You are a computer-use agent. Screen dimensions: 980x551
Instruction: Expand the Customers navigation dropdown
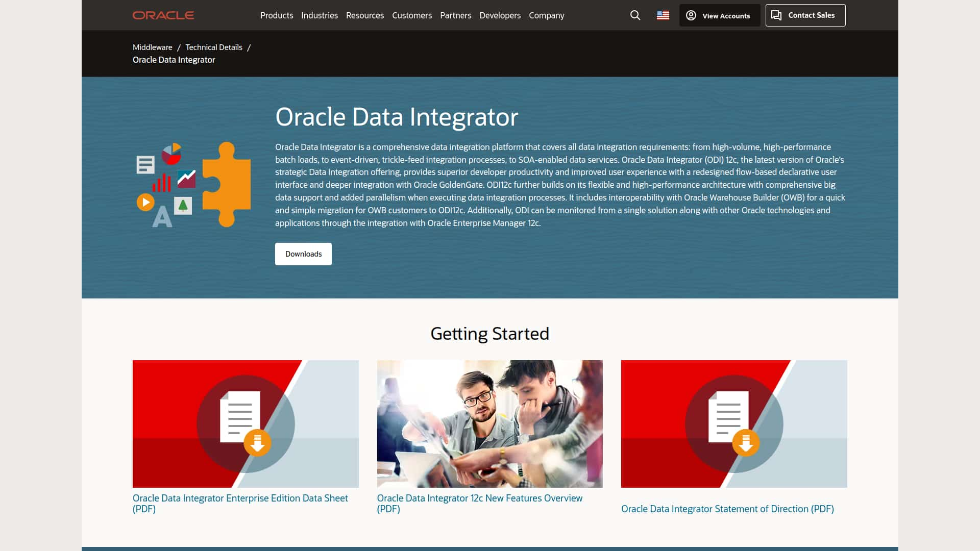[x=411, y=15]
